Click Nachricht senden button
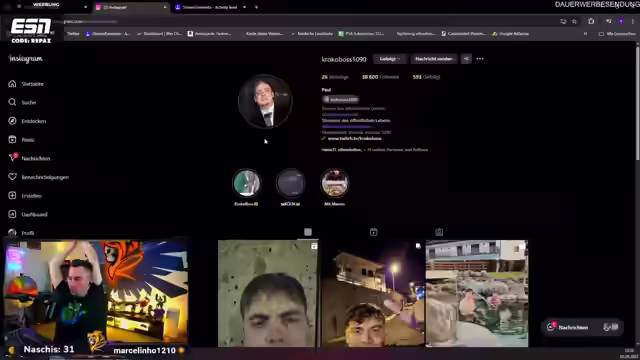 434,59
